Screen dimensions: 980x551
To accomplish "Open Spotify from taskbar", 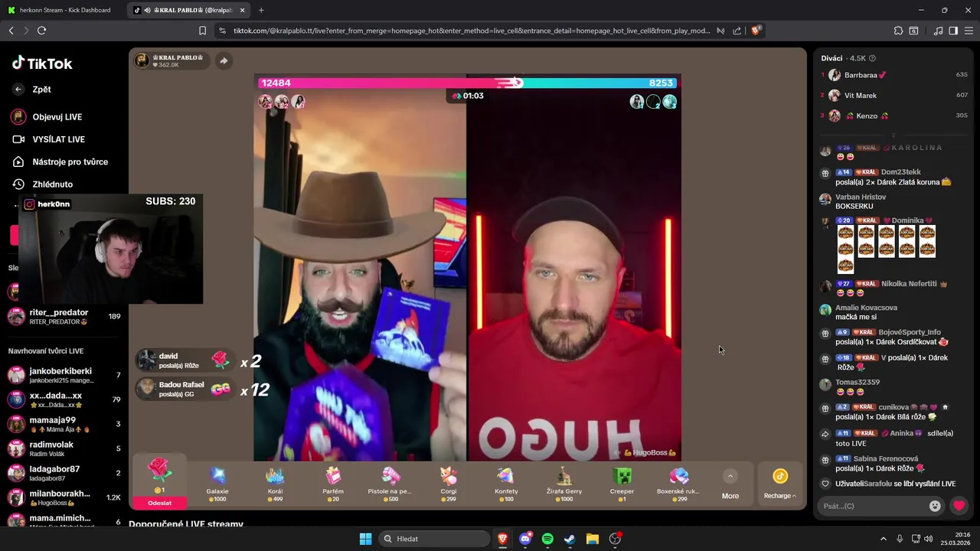I will tap(547, 539).
